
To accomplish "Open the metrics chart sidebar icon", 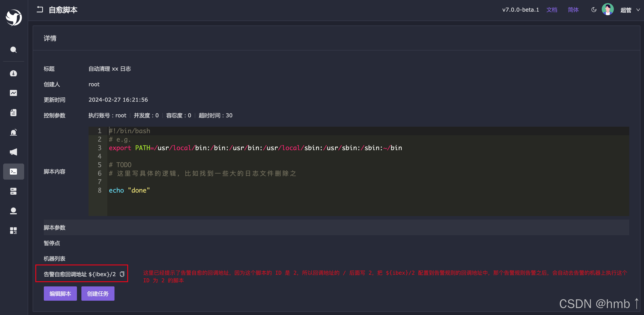I will 13,93.
